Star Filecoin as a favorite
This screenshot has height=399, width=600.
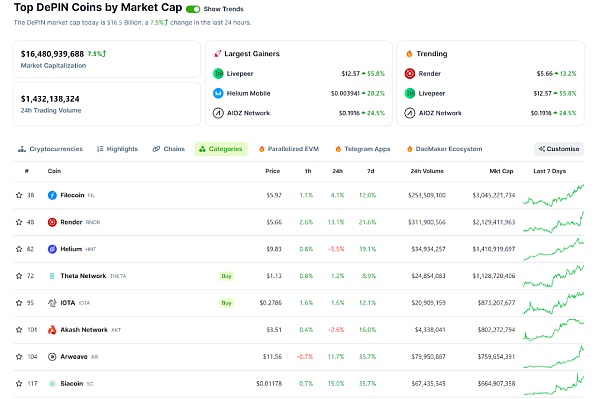pyautogui.click(x=19, y=195)
